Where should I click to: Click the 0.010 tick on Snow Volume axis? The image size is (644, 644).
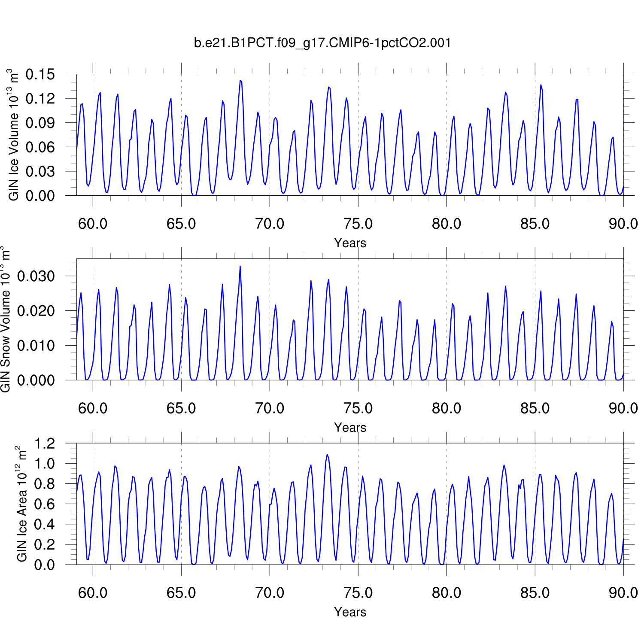(36, 346)
